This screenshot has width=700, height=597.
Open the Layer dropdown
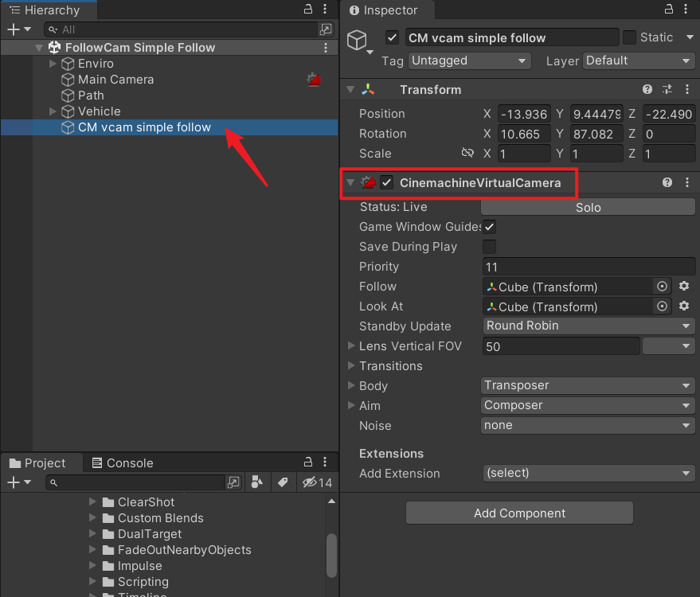[x=639, y=60]
